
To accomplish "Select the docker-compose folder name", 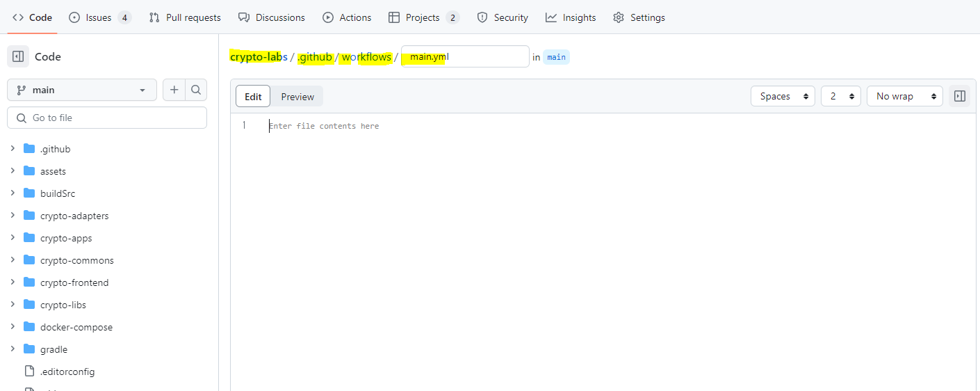I will coord(76,327).
